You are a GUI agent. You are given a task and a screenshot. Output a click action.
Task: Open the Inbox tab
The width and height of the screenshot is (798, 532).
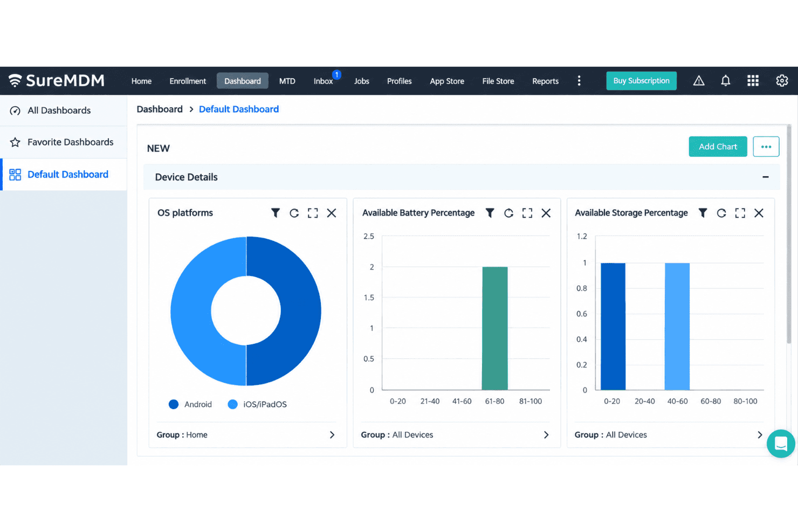click(x=324, y=81)
